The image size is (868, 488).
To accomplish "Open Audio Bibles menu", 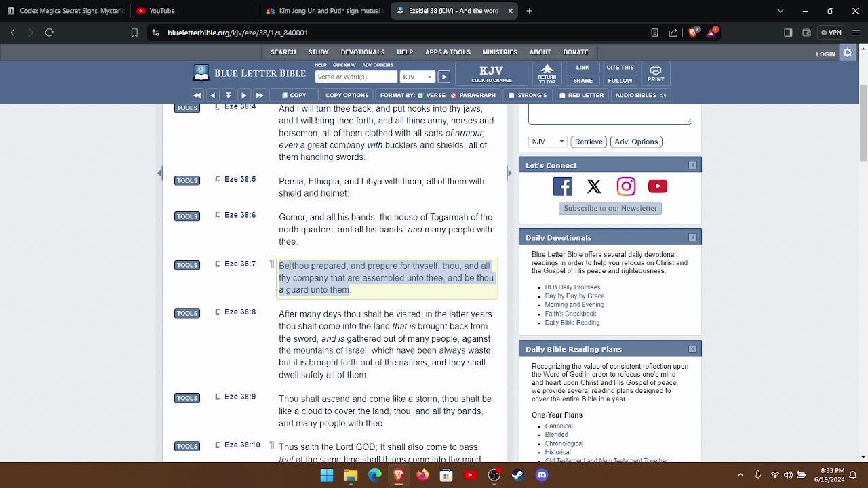I will pos(641,96).
